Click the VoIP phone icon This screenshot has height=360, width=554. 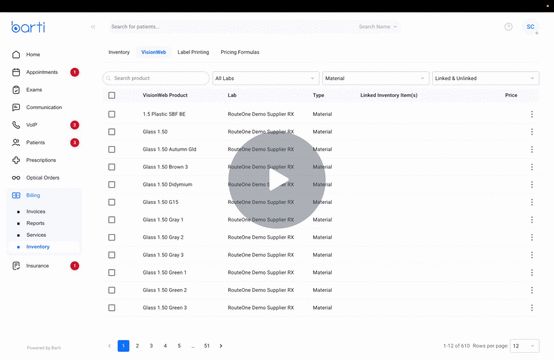point(16,125)
